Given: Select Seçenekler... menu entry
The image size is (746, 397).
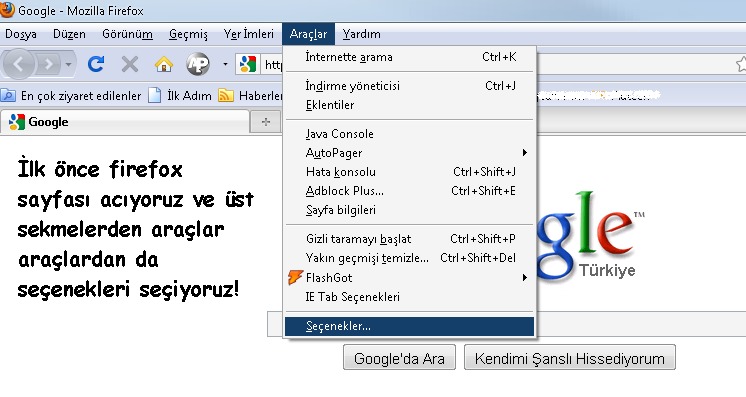Looking at the screenshot, I should (410, 326).
